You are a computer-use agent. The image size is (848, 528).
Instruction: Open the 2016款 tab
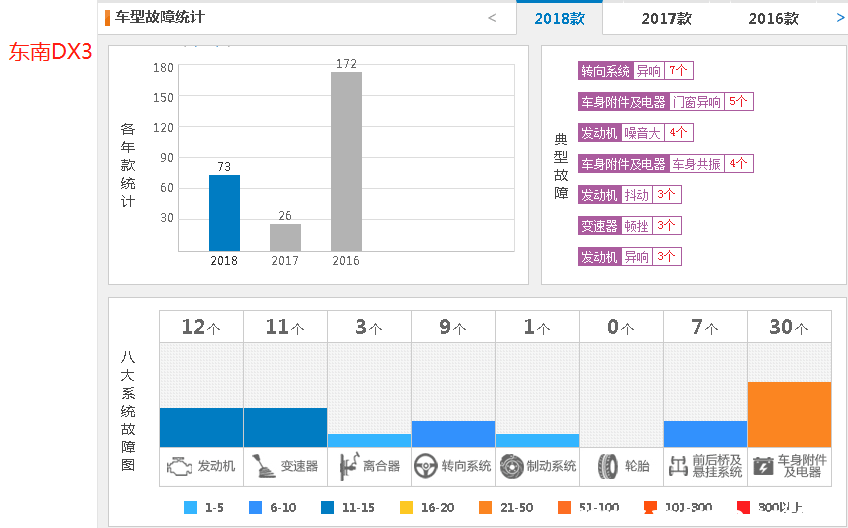coord(773,19)
